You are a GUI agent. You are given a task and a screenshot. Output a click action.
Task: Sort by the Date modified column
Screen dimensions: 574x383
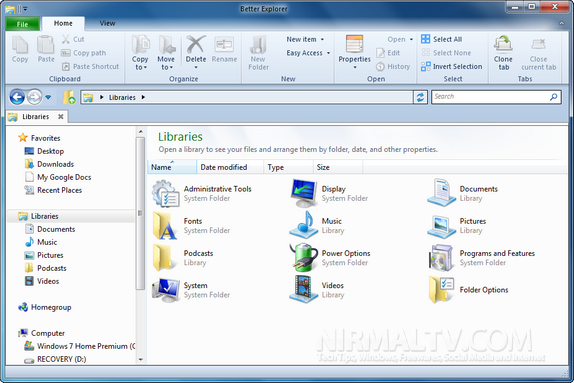click(230, 167)
